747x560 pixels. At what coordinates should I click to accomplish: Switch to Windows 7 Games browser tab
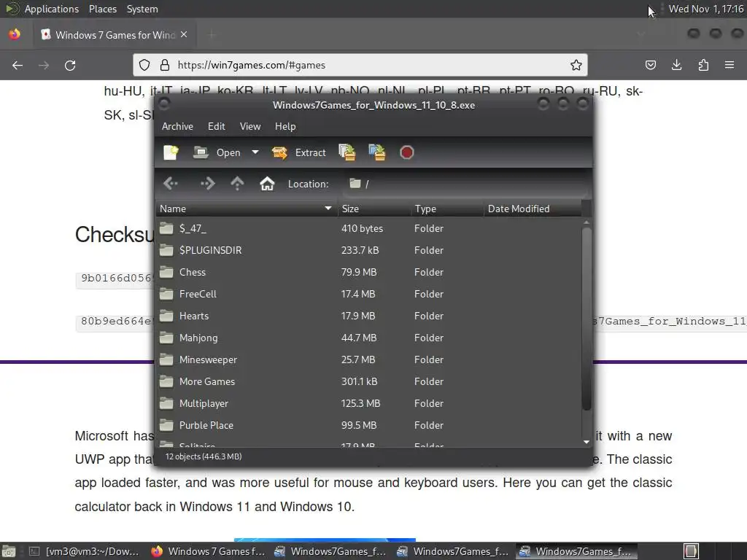[x=115, y=35]
